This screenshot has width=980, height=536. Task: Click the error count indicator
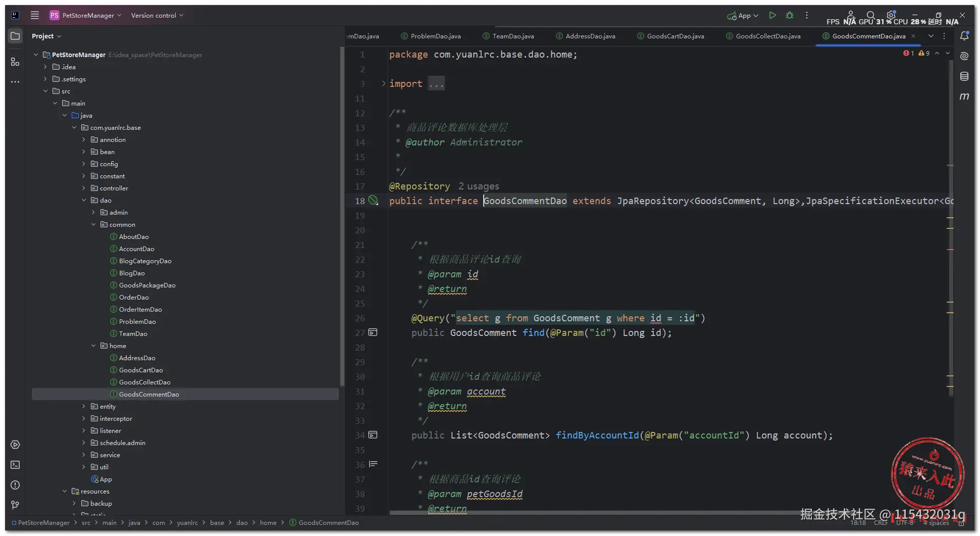909,53
